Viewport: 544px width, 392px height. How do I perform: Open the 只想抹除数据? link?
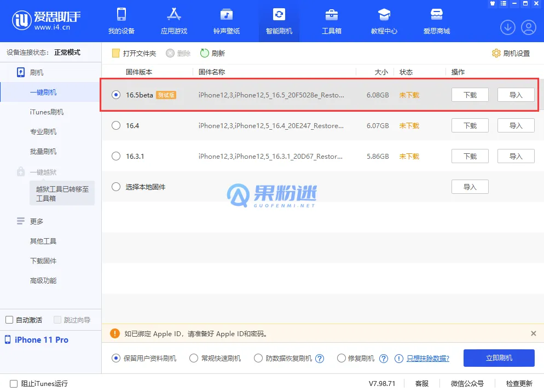tap(428, 358)
